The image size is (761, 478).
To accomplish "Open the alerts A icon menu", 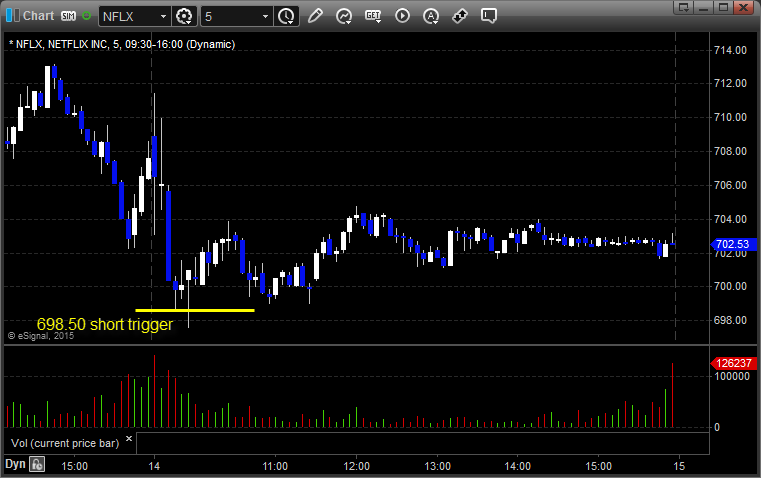I will (x=431, y=16).
